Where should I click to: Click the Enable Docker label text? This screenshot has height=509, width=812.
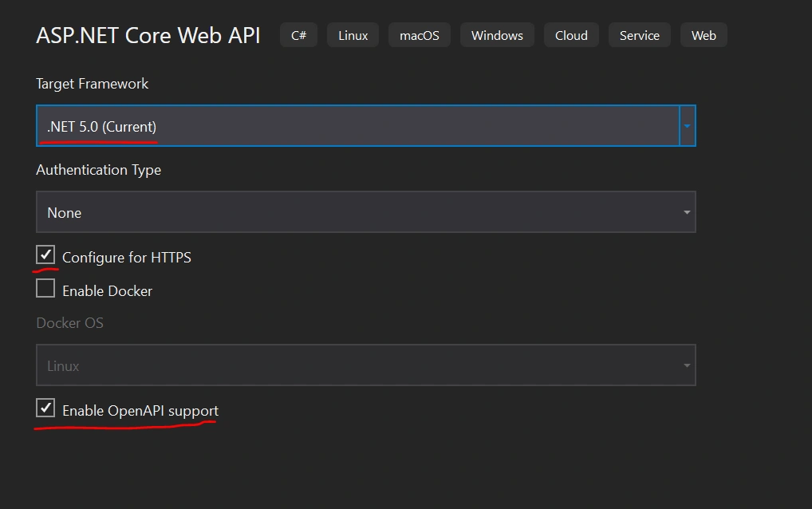click(107, 291)
